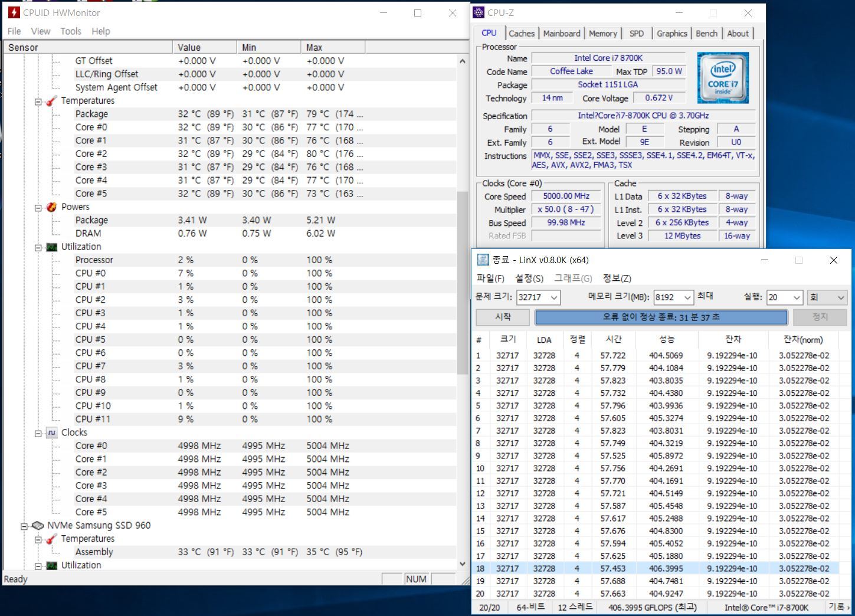The height and width of the screenshot is (616, 855).
Task: Click the LinX 시작 start button
Action: (503, 317)
